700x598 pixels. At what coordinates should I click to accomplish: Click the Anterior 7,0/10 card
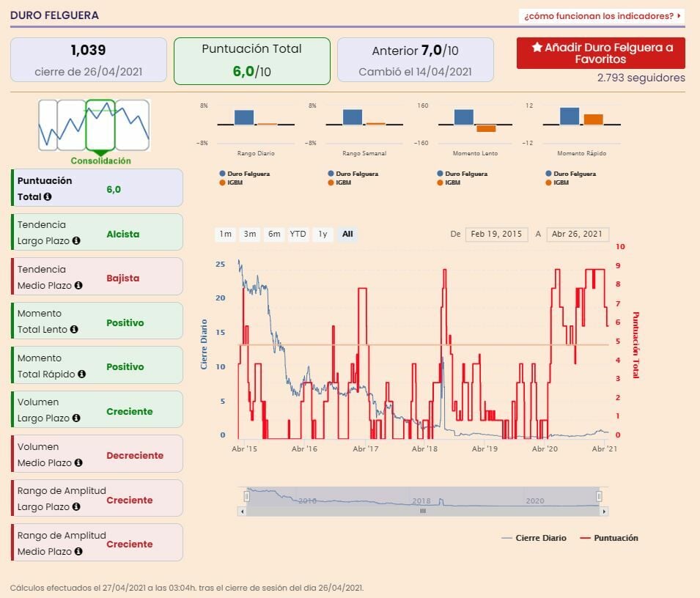(x=416, y=60)
